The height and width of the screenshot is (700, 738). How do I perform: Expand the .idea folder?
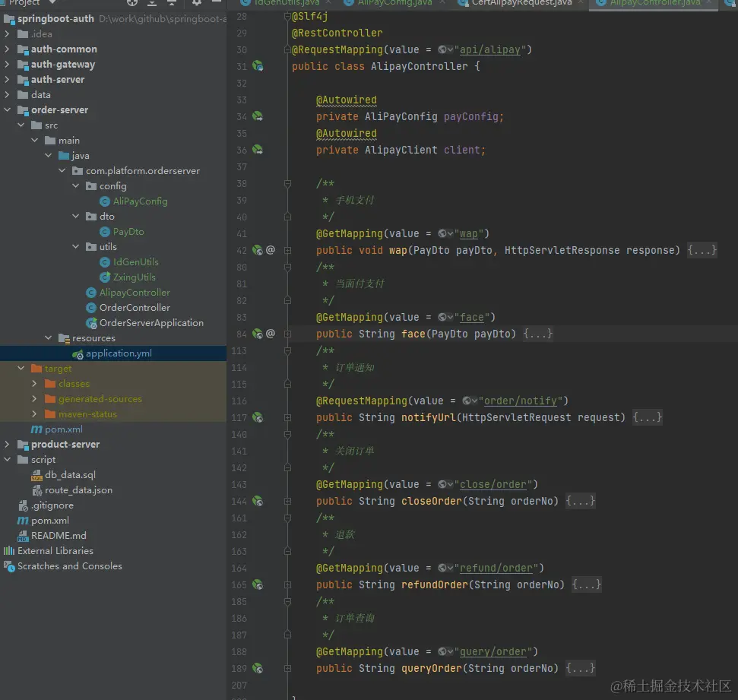[x=7, y=34]
